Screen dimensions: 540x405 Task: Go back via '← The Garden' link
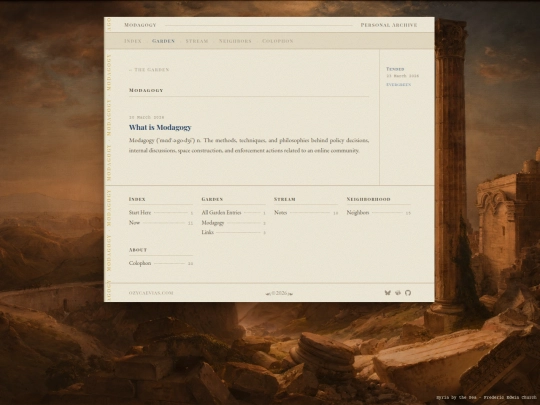pos(149,70)
